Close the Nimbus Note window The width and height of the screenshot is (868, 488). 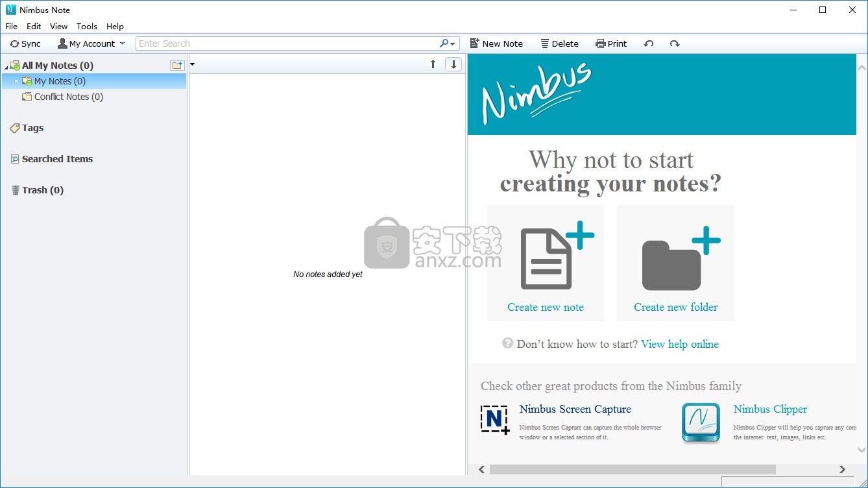pos(852,10)
